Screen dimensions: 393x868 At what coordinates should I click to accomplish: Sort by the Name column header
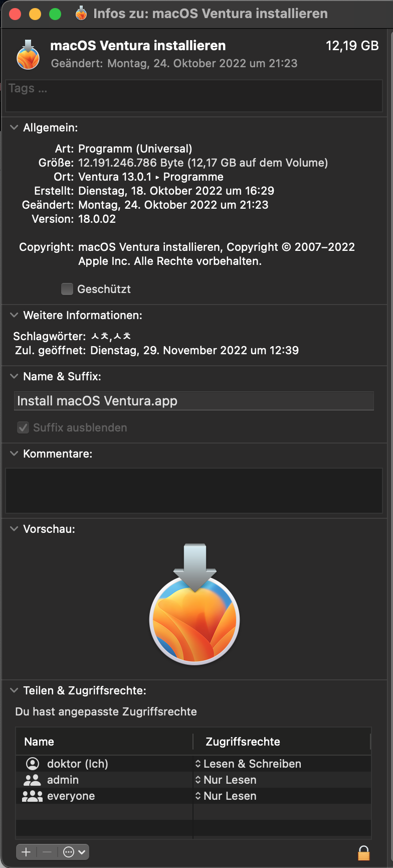(104, 742)
